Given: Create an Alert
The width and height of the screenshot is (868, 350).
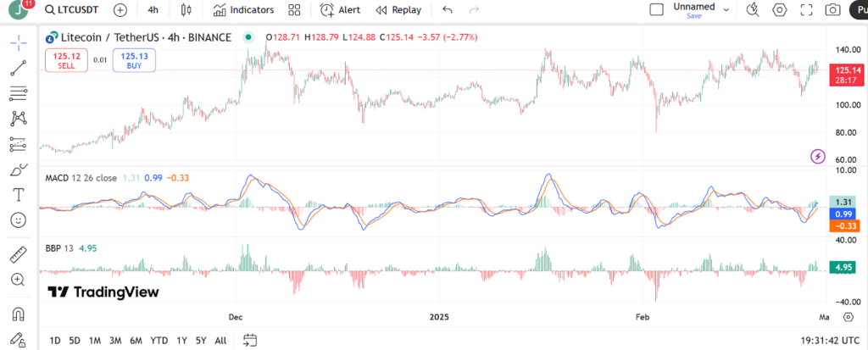Looking at the screenshot, I should coord(340,10).
